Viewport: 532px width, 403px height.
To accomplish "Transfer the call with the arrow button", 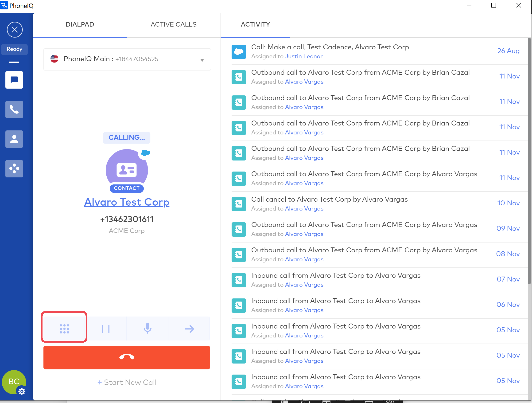I will (x=189, y=329).
